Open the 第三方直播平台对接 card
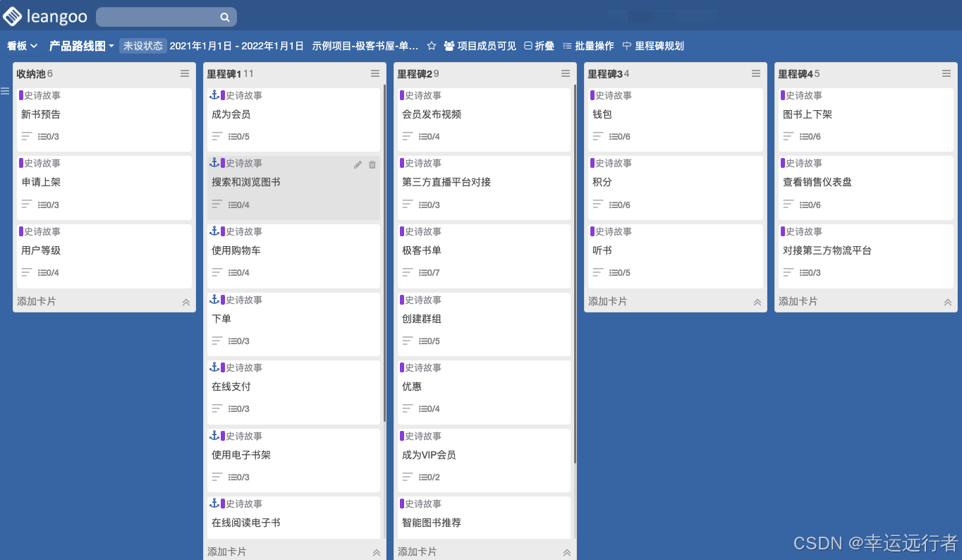The width and height of the screenshot is (962, 560). click(x=485, y=188)
